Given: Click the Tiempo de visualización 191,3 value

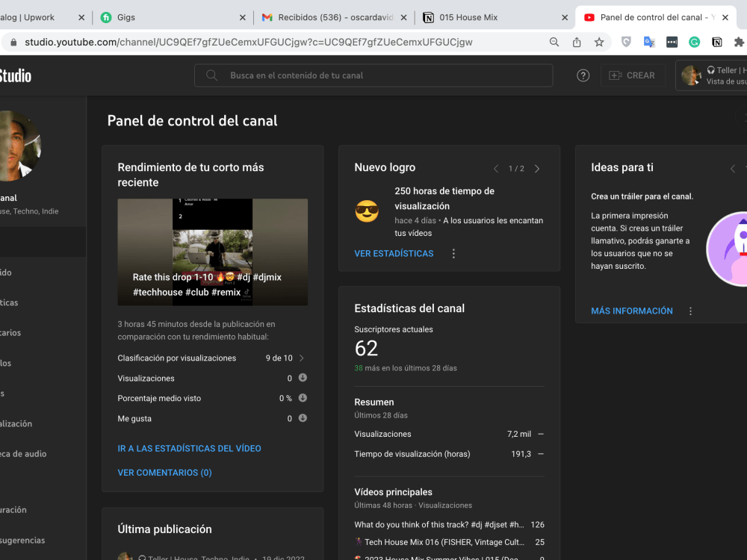Looking at the screenshot, I should point(521,454).
